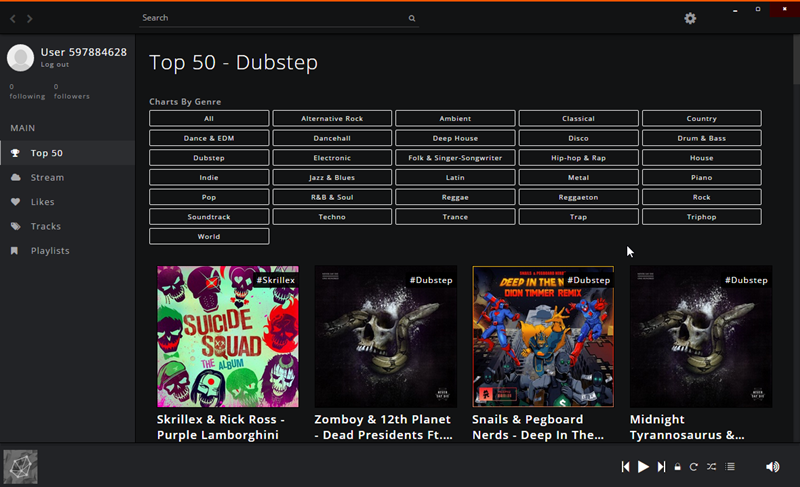Choose the Jazz & Blues genre
This screenshot has height=487, width=800.
tap(332, 177)
